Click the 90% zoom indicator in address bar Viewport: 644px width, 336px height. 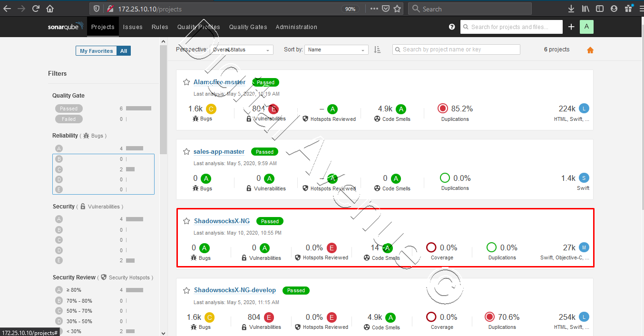coord(351,8)
